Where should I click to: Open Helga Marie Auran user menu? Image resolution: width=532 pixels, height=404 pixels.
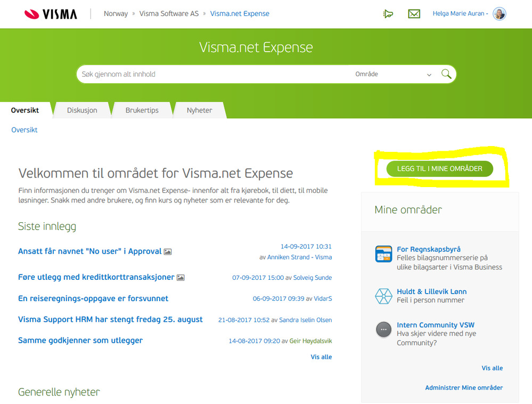(x=460, y=13)
